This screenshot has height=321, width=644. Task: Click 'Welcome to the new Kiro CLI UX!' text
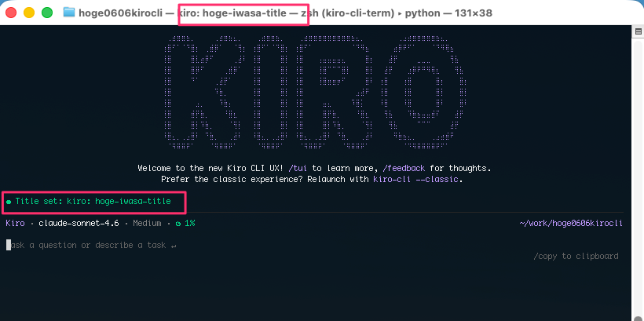pos(211,168)
